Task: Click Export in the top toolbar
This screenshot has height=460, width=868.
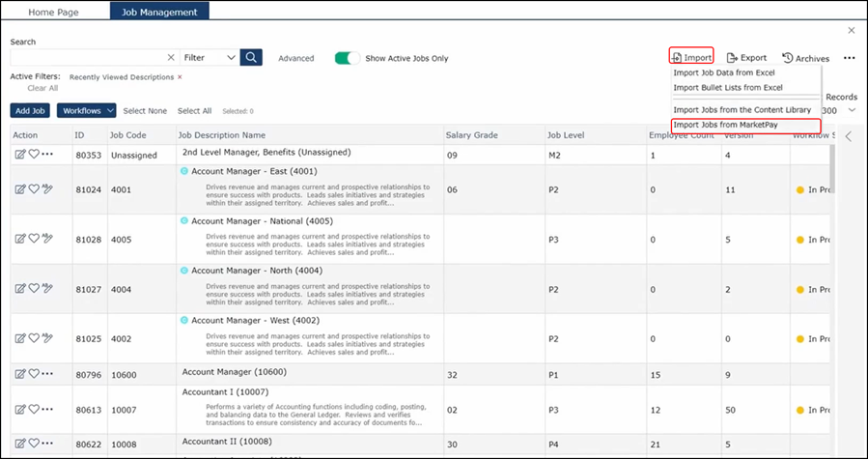Action: click(746, 58)
